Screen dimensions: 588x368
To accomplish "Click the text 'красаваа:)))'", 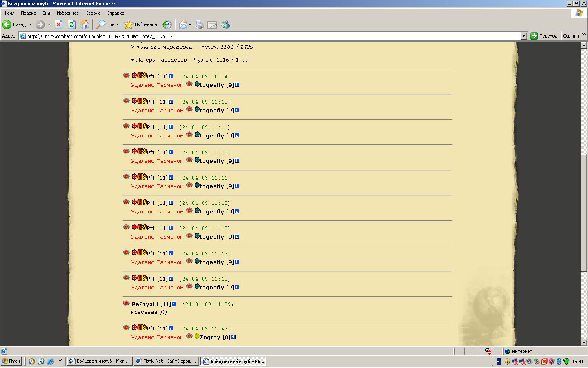I will click(x=149, y=312).
